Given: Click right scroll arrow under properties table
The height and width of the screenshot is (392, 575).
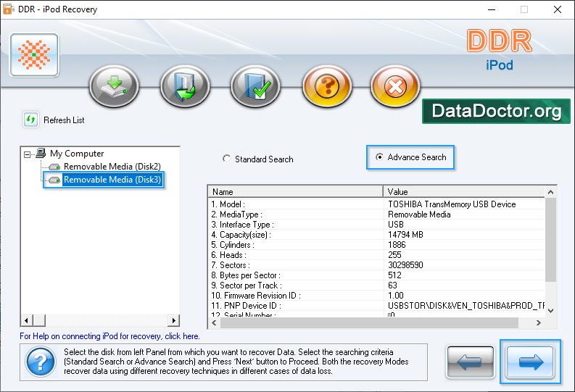Looking at the screenshot, I should [x=538, y=322].
